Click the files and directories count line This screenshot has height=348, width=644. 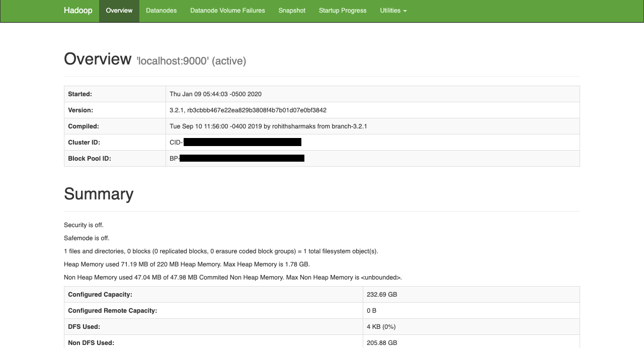221,251
